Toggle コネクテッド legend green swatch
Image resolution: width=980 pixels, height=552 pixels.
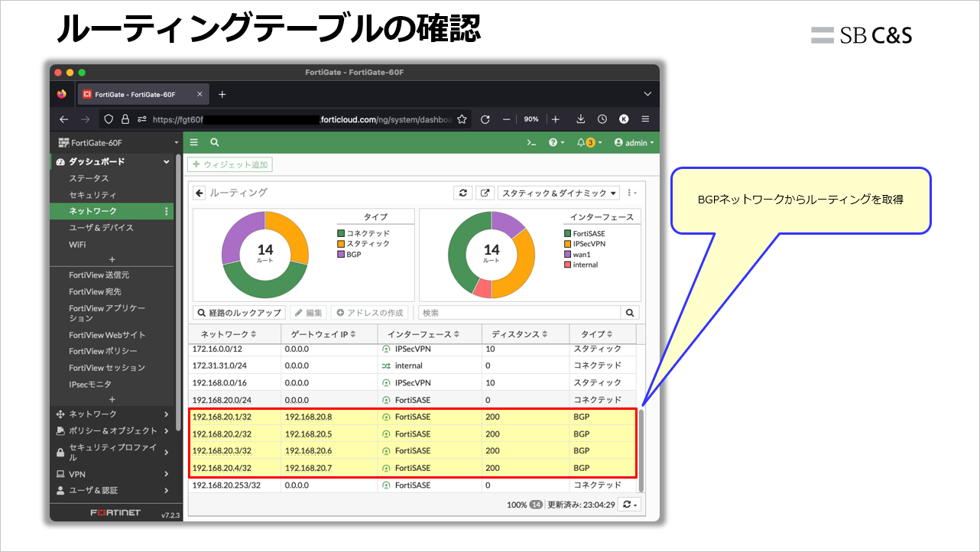341,233
